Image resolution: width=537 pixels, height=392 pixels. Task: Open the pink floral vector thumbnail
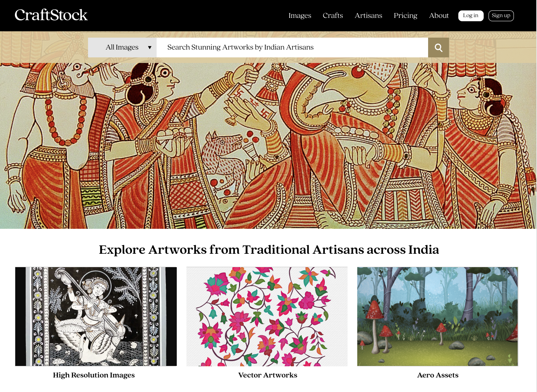click(267, 316)
